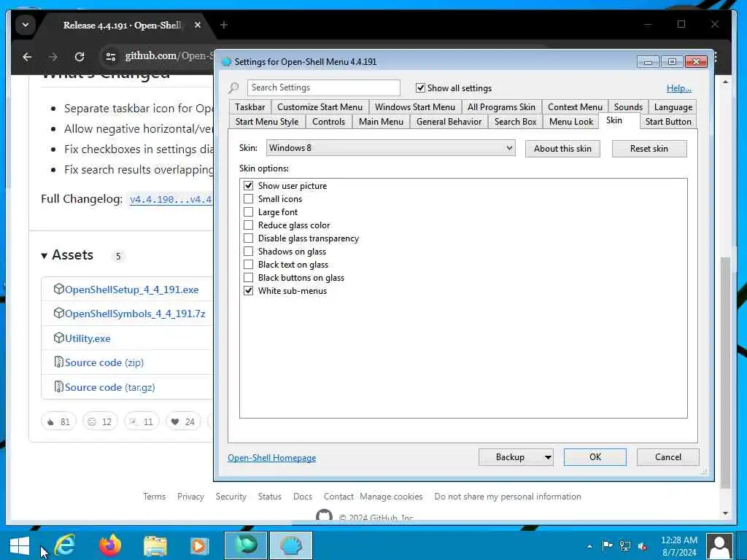Click the archive icon beside Source code (zip)
The height and width of the screenshot is (560, 747).
click(58, 362)
